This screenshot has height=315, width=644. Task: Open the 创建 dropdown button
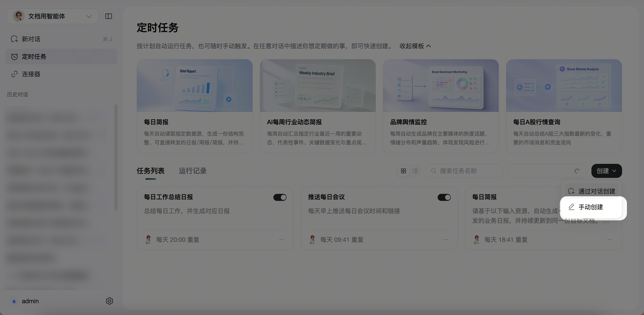click(x=606, y=171)
